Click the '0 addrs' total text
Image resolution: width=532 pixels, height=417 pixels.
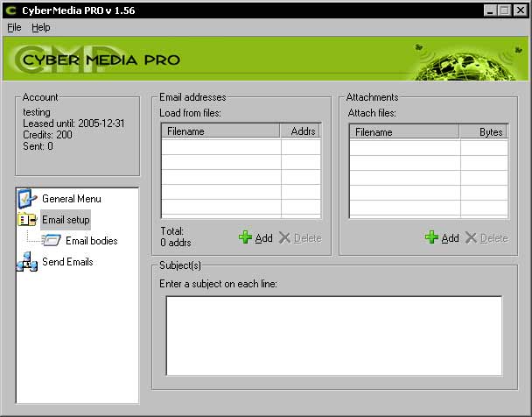[x=176, y=243]
